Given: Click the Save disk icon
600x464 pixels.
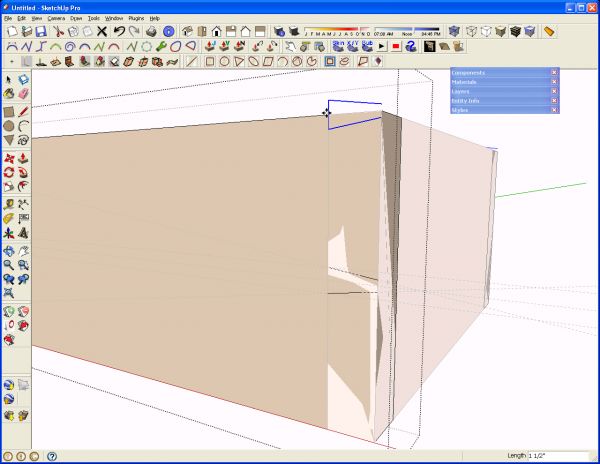Looking at the screenshot, I should click(x=41, y=31).
